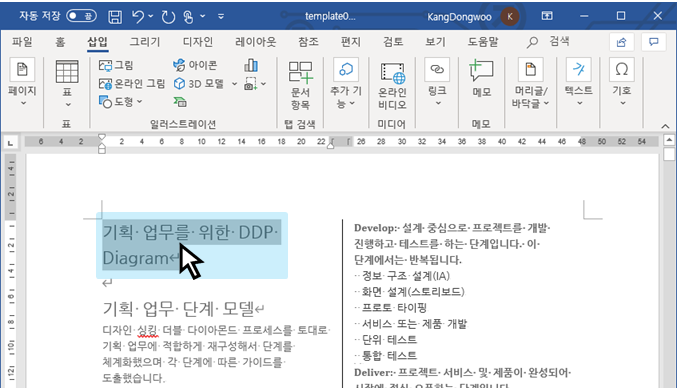This screenshot has width=678, height=388.
Task: Click the 온라인 그림 button
Action: tap(131, 83)
